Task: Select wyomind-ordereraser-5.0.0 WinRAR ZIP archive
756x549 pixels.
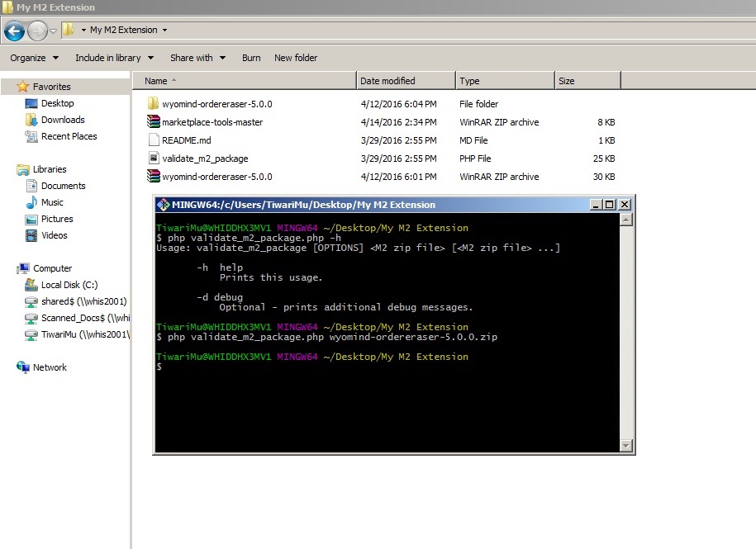Action: click(216, 177)
